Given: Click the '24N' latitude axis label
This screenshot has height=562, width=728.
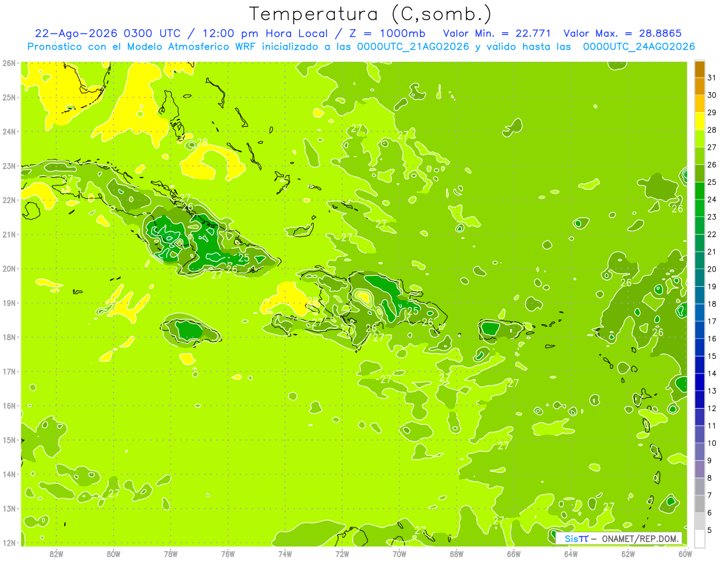Looking at the screenshot, I should (8, 132).
